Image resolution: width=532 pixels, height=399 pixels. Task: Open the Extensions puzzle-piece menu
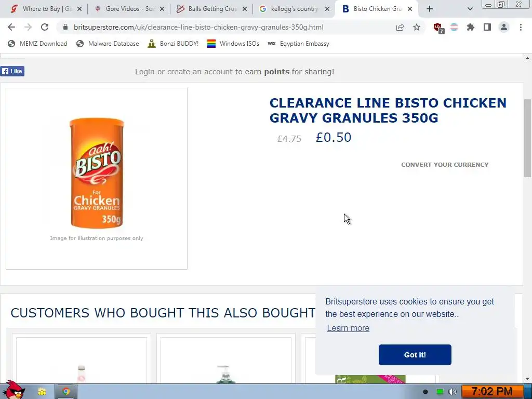pos(471,27)
